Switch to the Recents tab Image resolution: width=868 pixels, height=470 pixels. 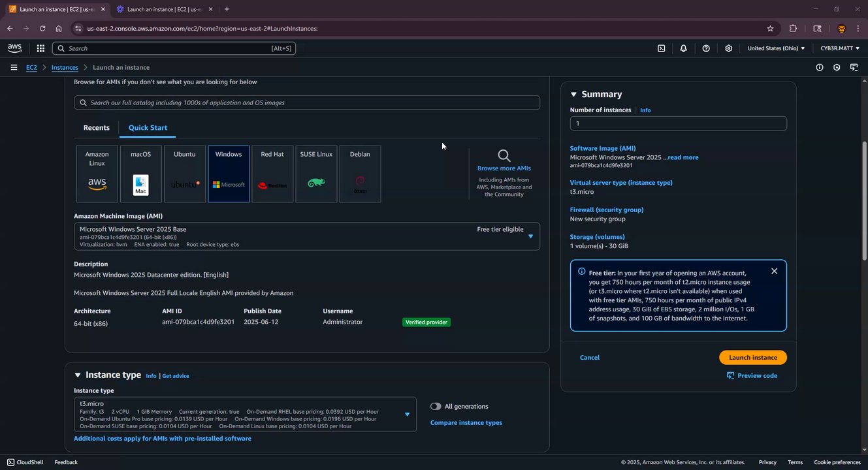click(97, 128)
